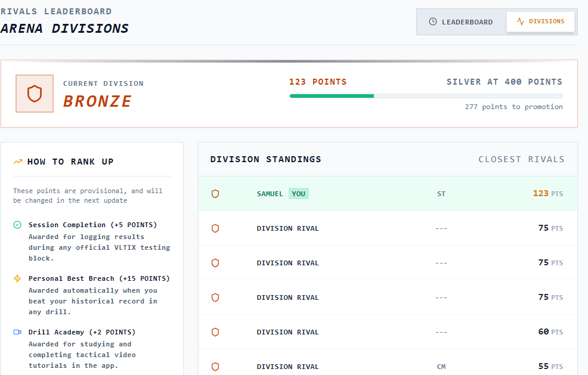Click the BRONZE division name
Screen dimensions: 588x375
point(97,101)
